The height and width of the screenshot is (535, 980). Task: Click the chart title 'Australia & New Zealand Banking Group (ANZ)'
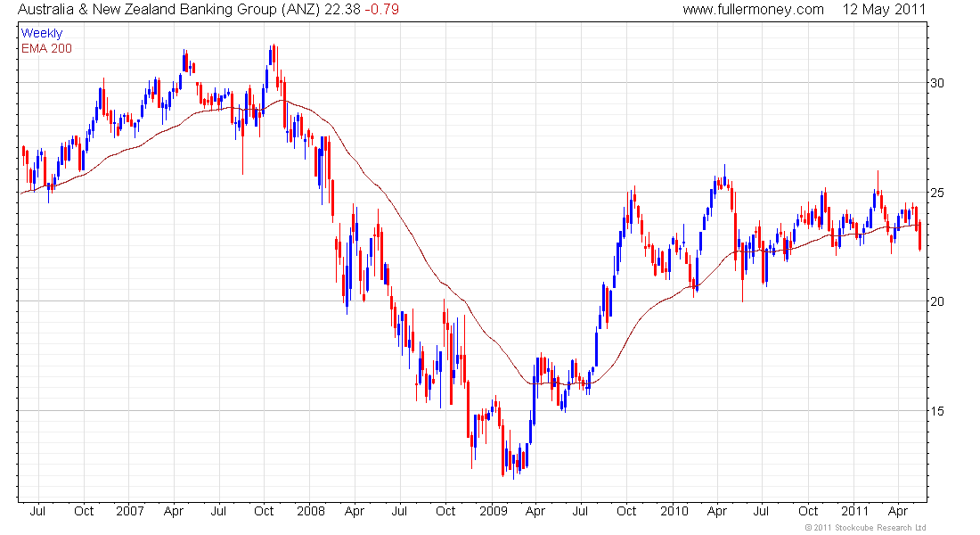tap(168, 10)
